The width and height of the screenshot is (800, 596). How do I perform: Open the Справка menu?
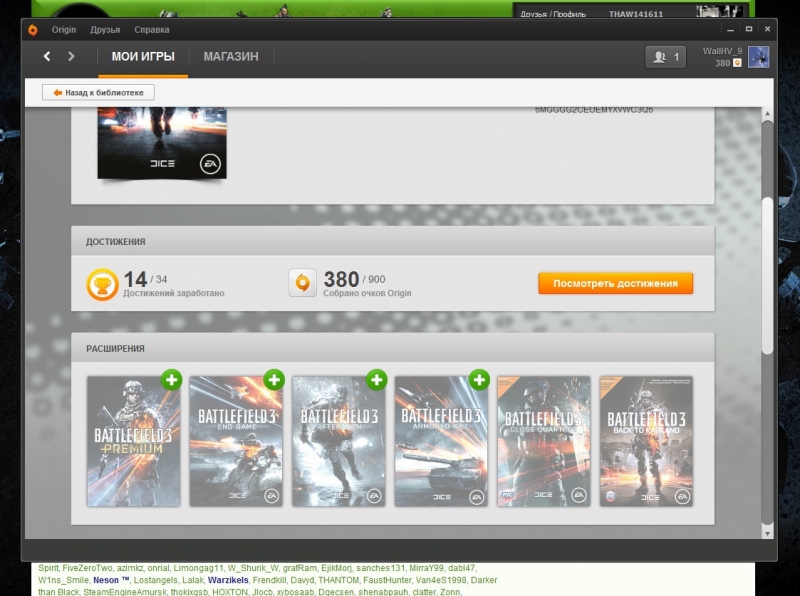[152, 30]
